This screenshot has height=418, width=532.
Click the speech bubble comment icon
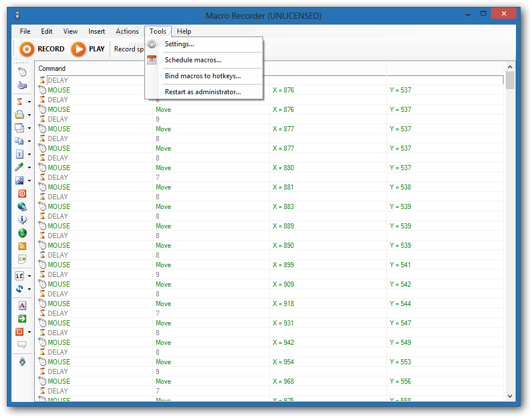[x=22, y=345]
